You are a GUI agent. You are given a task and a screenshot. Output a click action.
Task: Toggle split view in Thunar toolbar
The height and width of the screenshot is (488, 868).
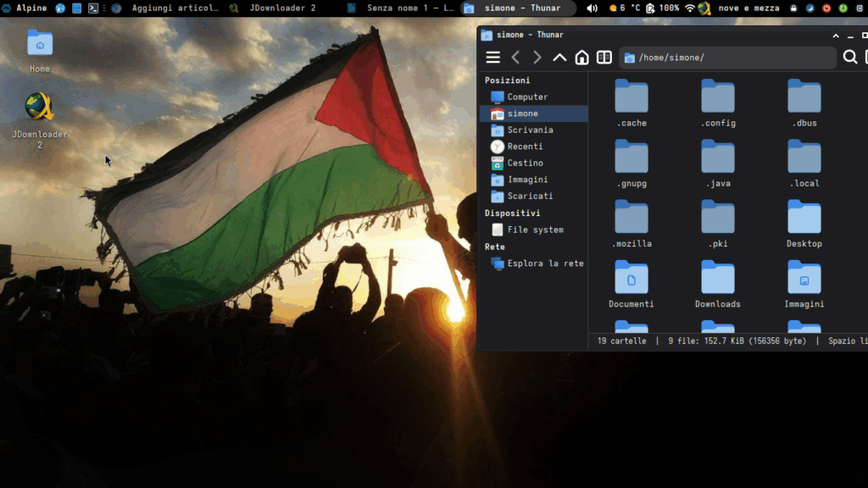[604, 58]
